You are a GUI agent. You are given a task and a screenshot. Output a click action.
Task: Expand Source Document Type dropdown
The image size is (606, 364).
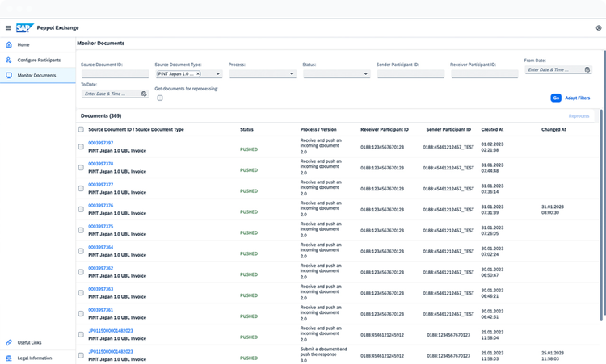coord(217,73)
